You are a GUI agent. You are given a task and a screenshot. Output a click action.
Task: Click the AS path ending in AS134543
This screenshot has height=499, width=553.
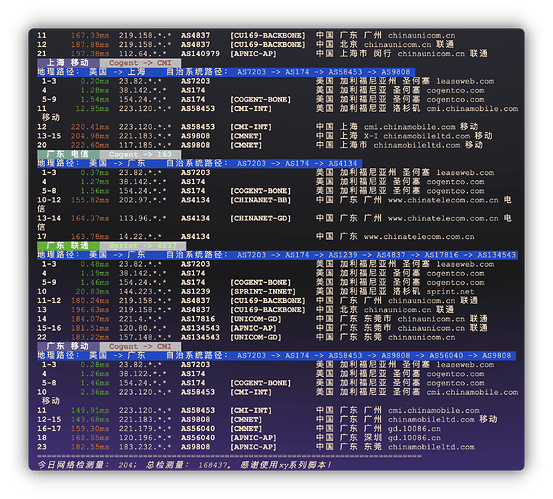(376, 255)
